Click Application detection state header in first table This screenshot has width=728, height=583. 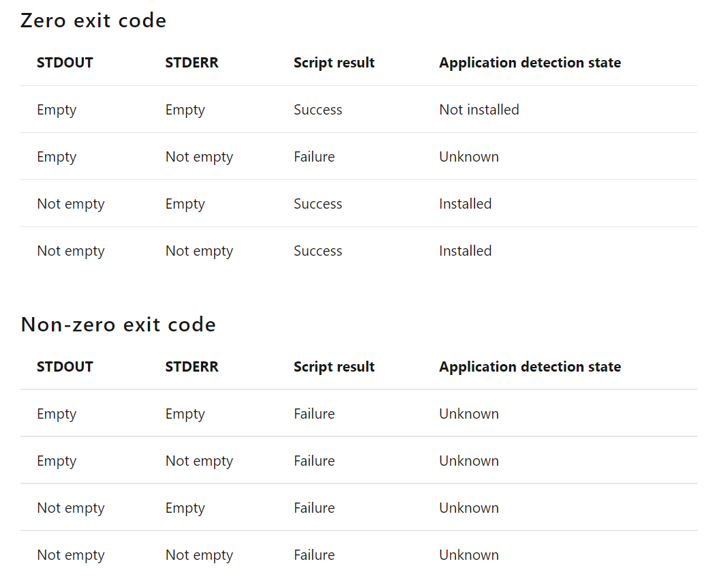click(530, 63)
